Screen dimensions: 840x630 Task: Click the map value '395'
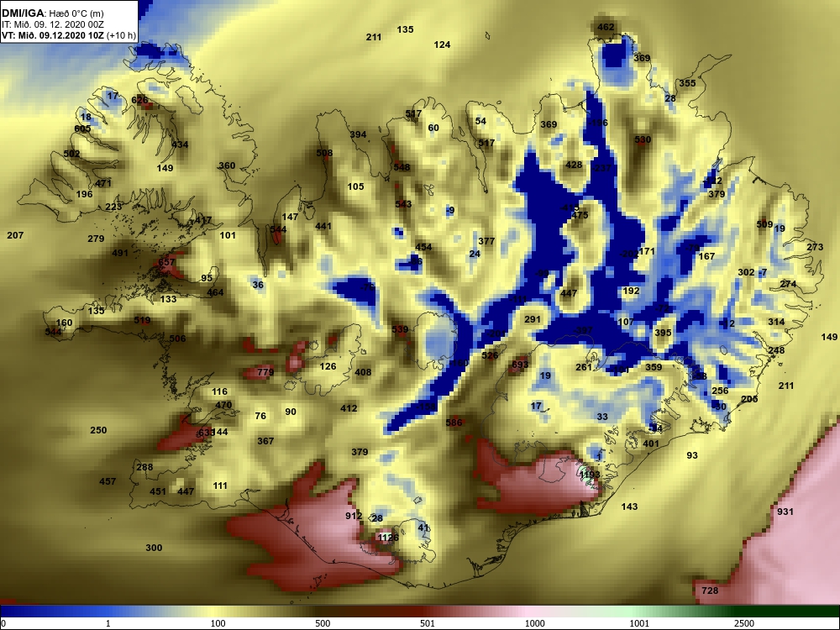663,333
